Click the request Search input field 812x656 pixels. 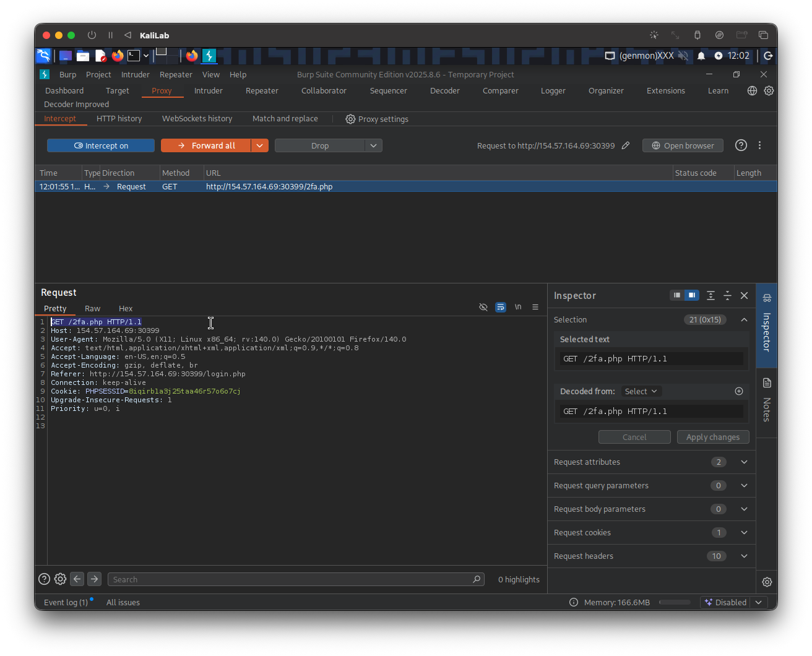290,579
